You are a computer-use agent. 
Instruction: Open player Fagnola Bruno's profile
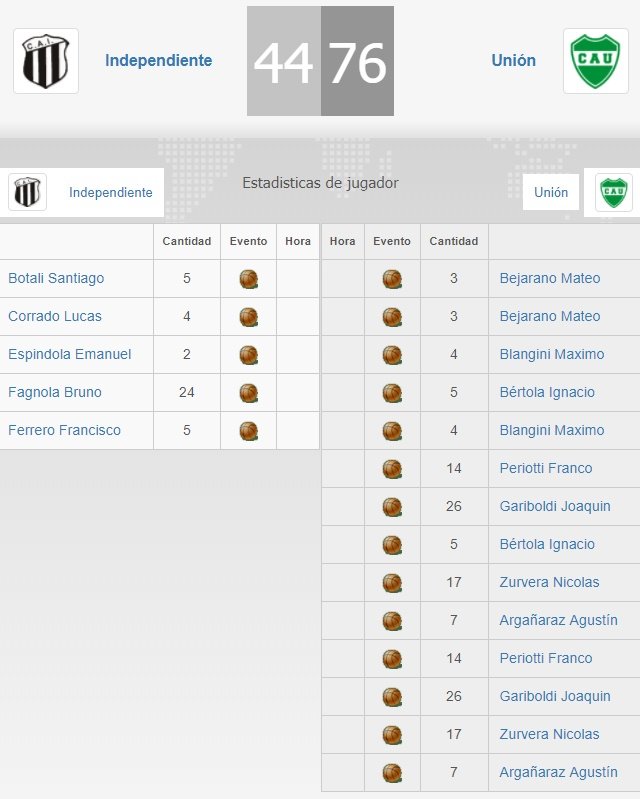click(55, 392)
